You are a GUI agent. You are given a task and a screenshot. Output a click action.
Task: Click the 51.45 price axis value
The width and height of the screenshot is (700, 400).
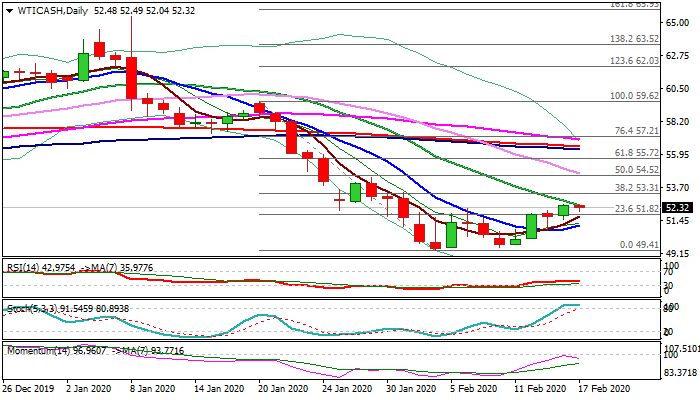(x=677, y=221)
